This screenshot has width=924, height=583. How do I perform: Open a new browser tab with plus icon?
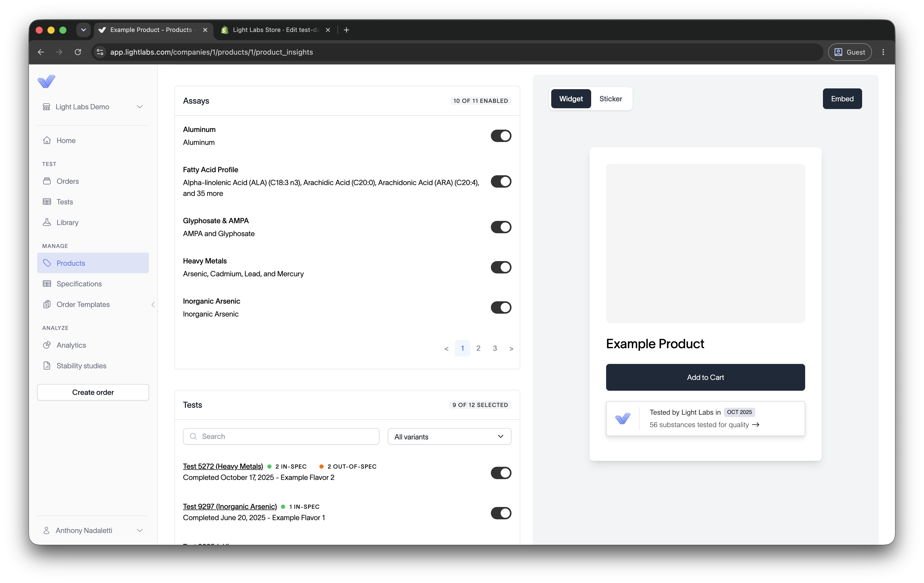click(346, 30)
